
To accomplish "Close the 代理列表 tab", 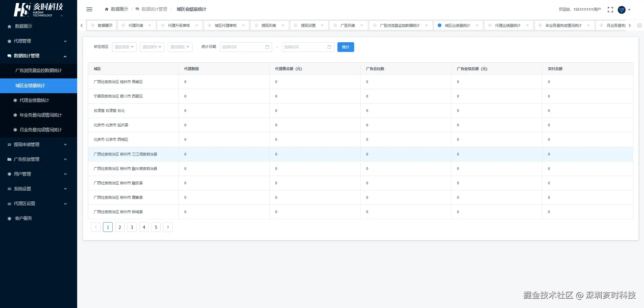I will (x=150, y=25).
